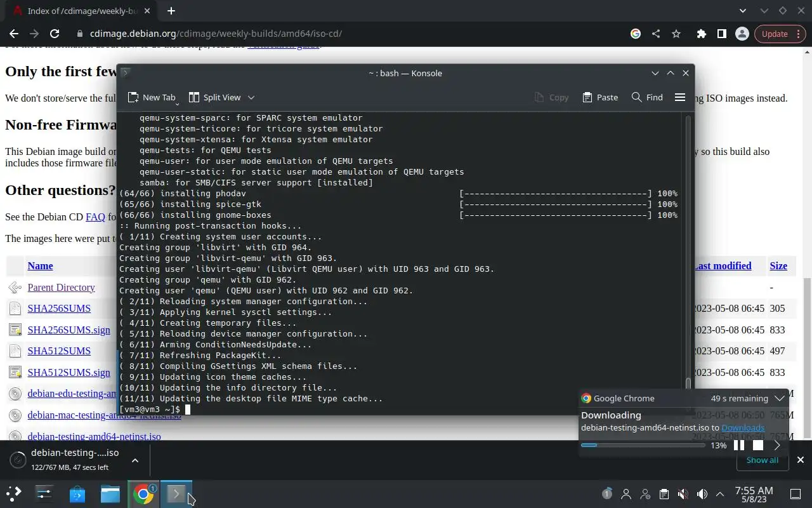Stop the download in notification
This screenshot has height=508, width=812.
[757, 445]
